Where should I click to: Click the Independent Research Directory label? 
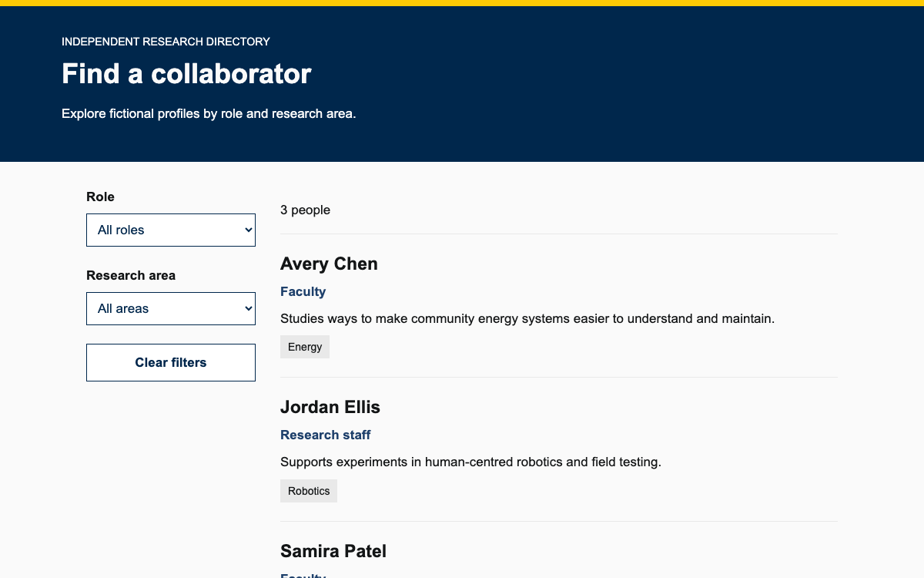point(166,42)
